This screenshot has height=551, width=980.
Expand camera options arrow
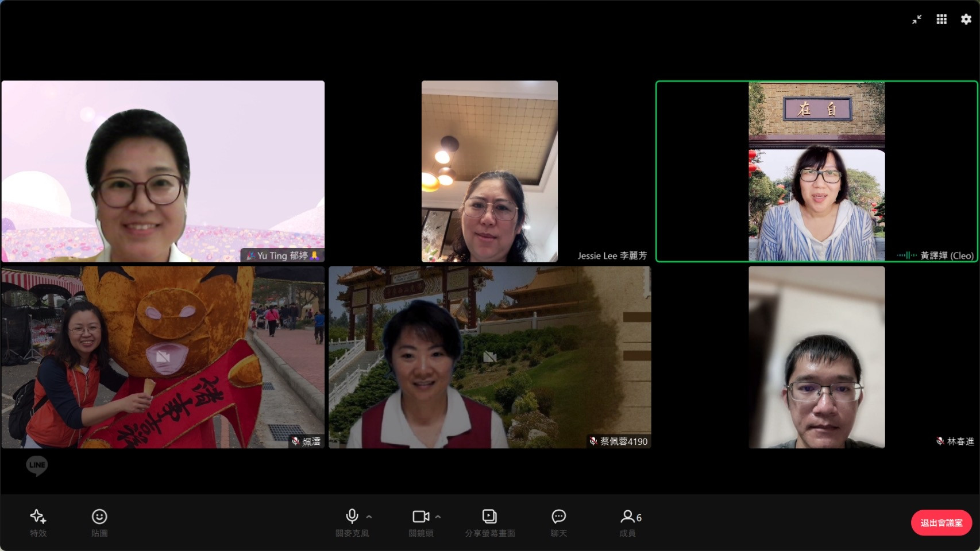pos(438,517)
